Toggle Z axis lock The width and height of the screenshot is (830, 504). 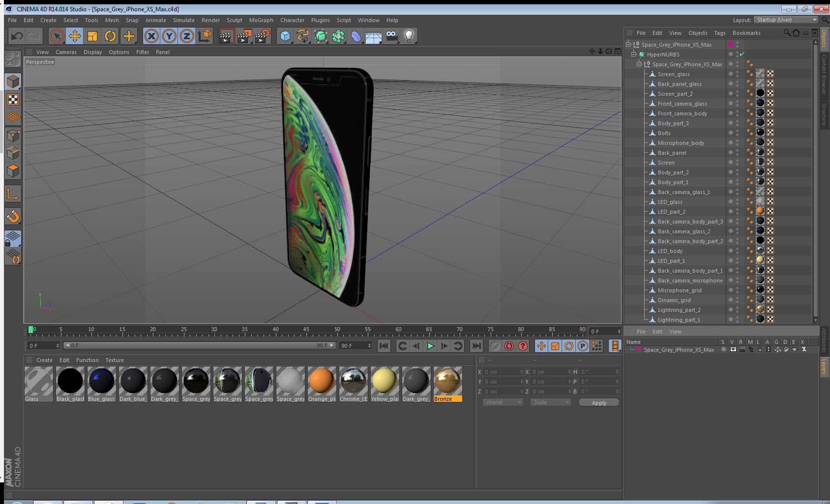click(x=187, y=36)
